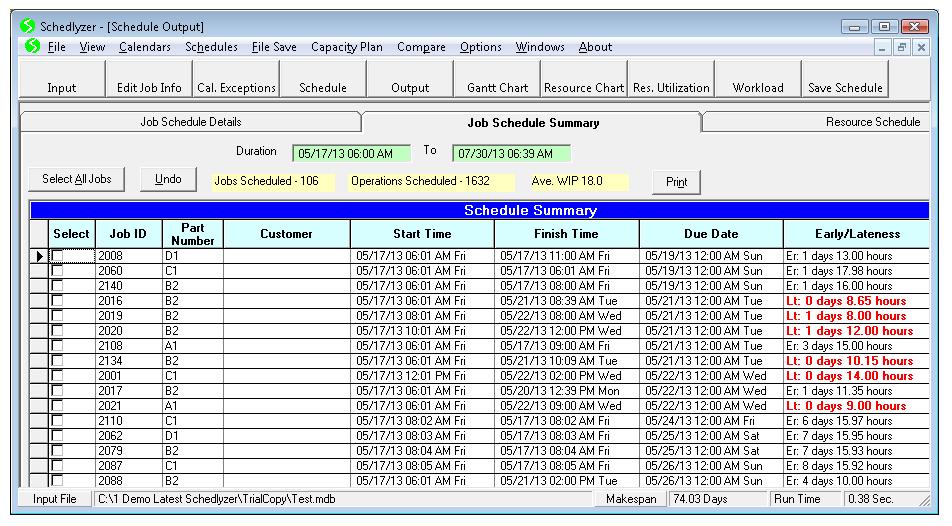This screenshot has width=952, height=526.
Task: Enable the checkbox for job 2021
Action: (x=58, y=407)
